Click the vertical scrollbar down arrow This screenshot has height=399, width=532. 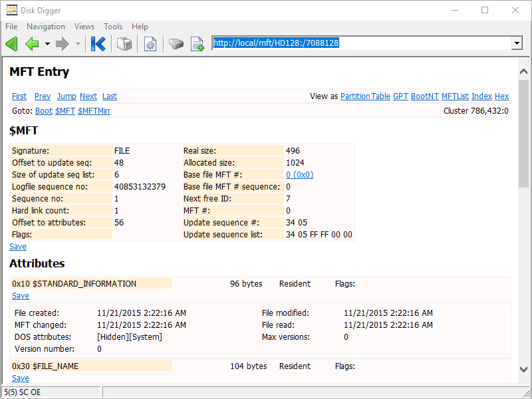click(523, 369)
